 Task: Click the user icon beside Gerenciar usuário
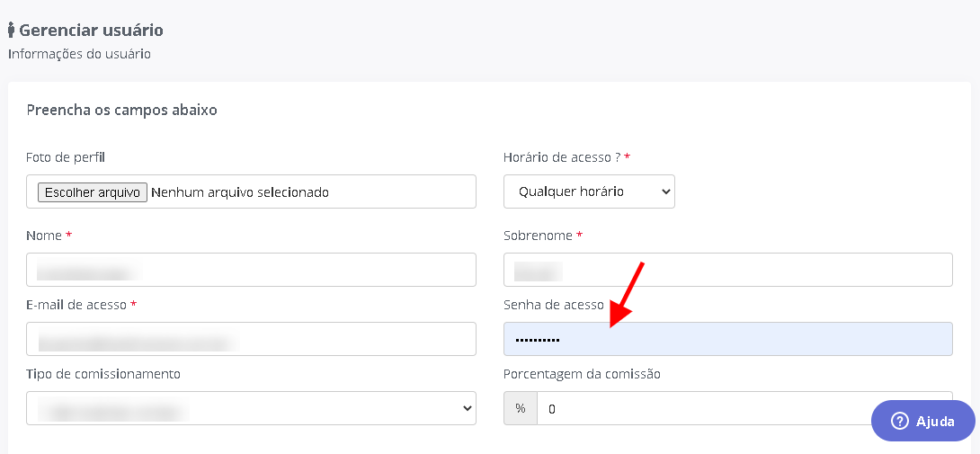(12, 30)
